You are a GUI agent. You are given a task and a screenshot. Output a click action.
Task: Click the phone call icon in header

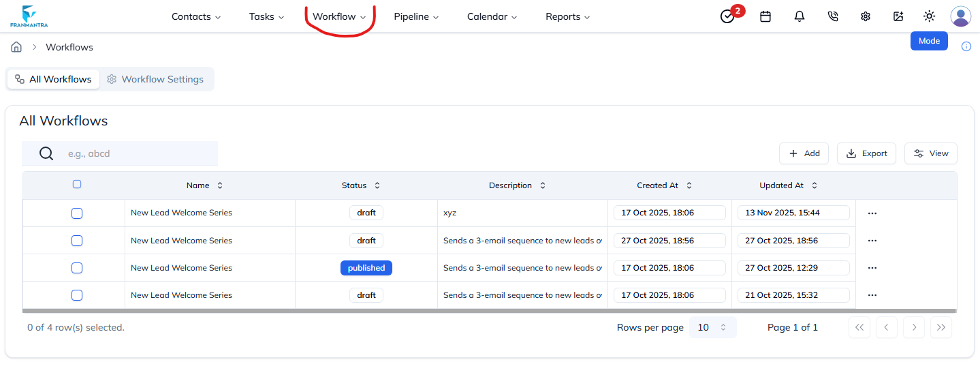click(832, 16)
